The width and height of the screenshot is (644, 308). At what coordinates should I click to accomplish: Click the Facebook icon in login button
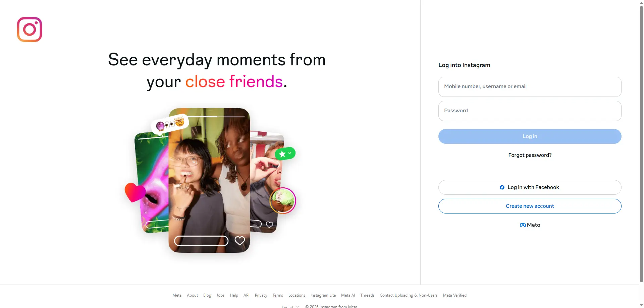(502, 187)
